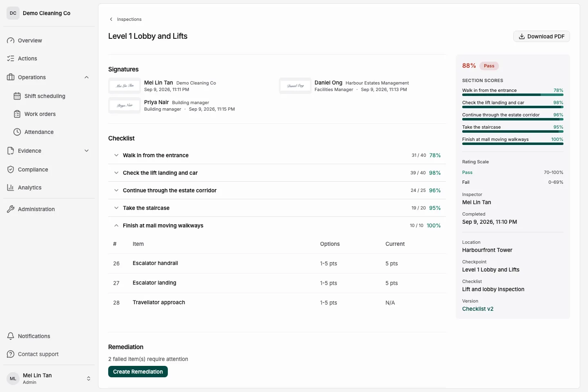
Task: Click the ML user avatar
Action: pos(13,379)
